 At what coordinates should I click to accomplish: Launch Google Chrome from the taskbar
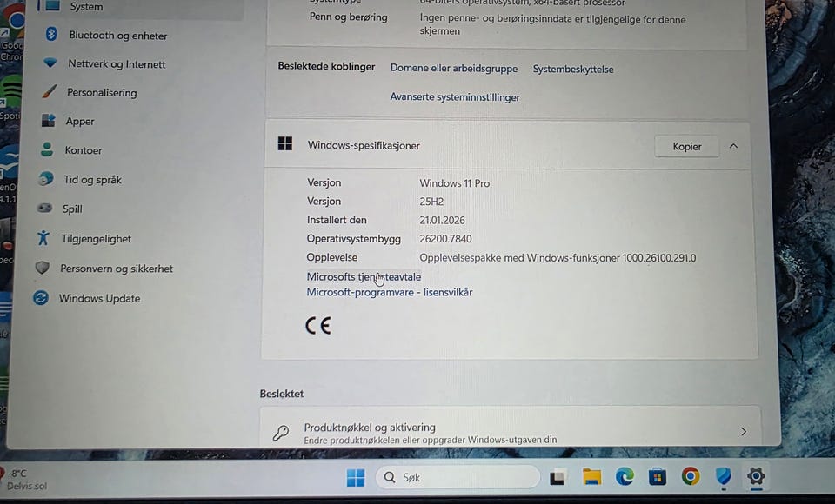(x=690, y=476)
